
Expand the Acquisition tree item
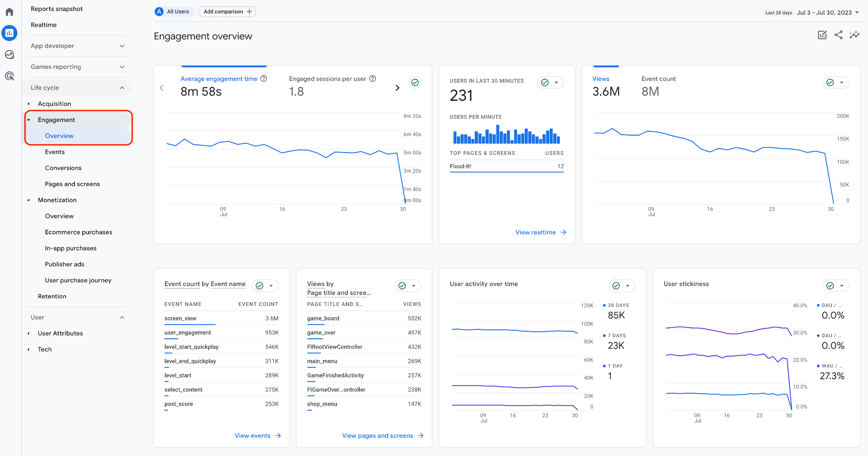click(29, 104)
